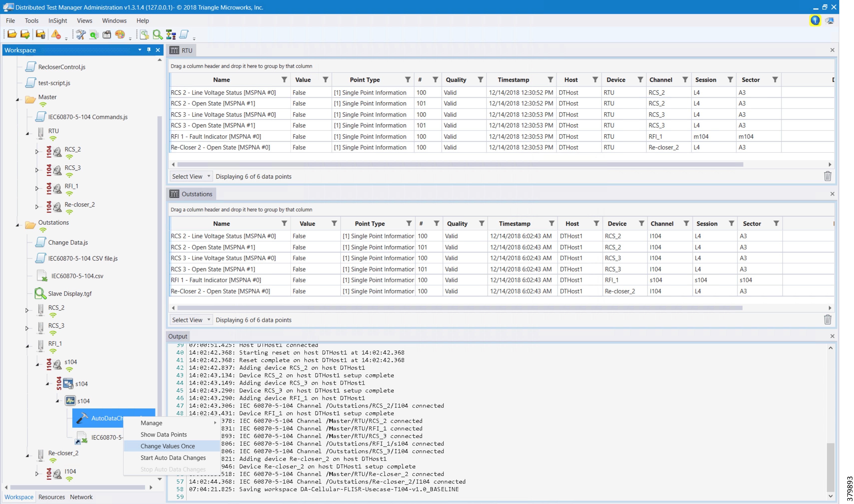The width and height of the screenshot is (854, 504).
Task: Toggle the Workspace panel pin
Action: (x=149, y=50)
